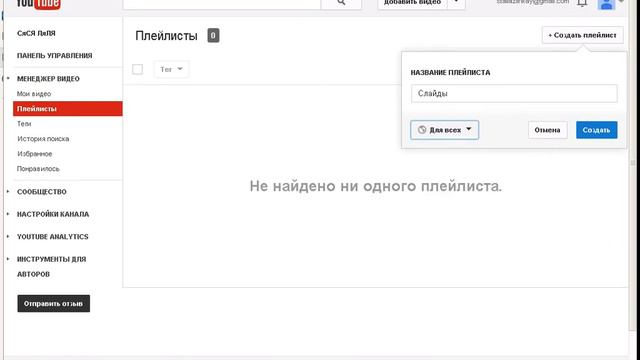Screen dimensions: 640x360
Task: Click the playlist count badge 0
Action: point(213,36)
